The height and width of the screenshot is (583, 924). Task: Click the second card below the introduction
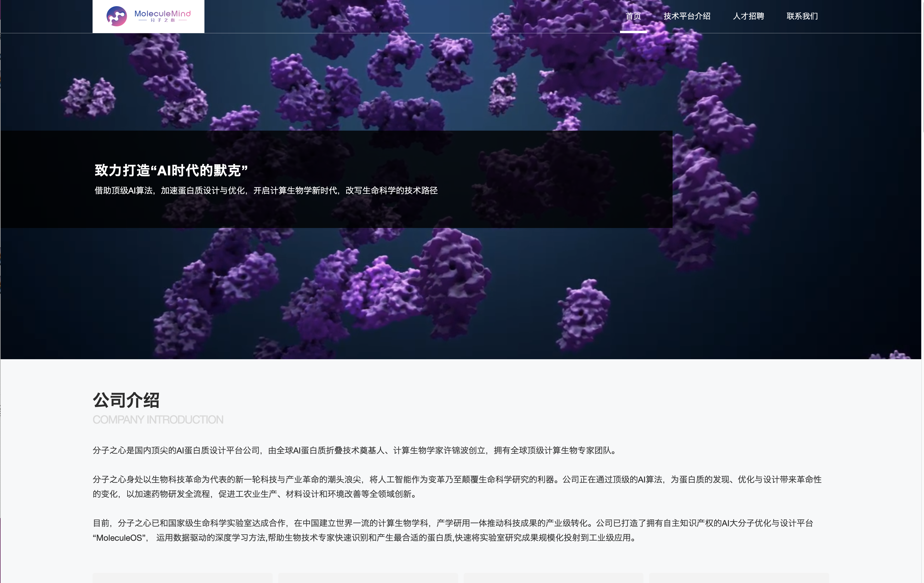pos(368,578)
